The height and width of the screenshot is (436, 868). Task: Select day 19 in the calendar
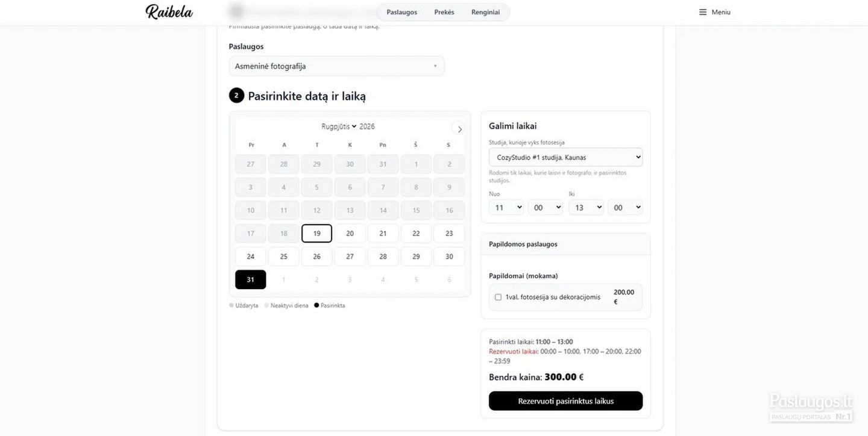[316, 234]
